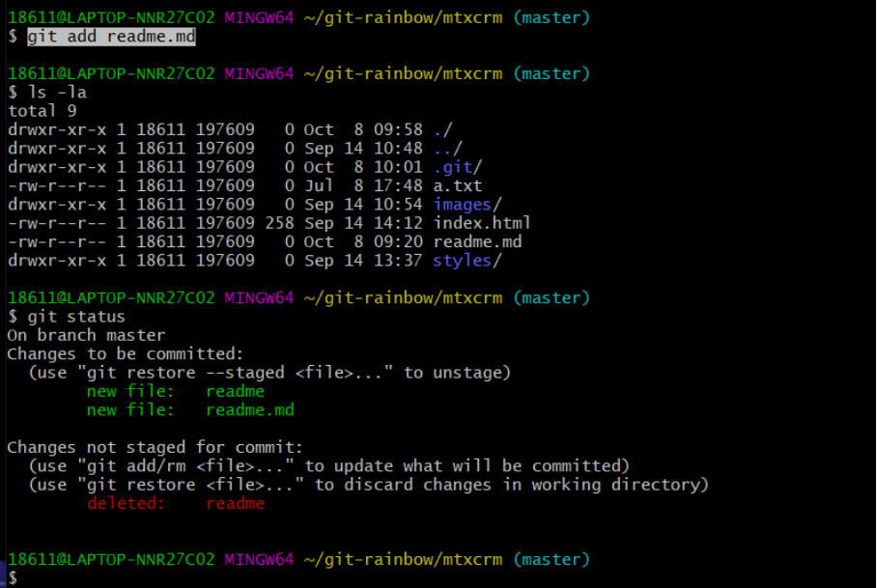Click the 'total 9' output line
The image size is (877, 588).
coord(42,111)
